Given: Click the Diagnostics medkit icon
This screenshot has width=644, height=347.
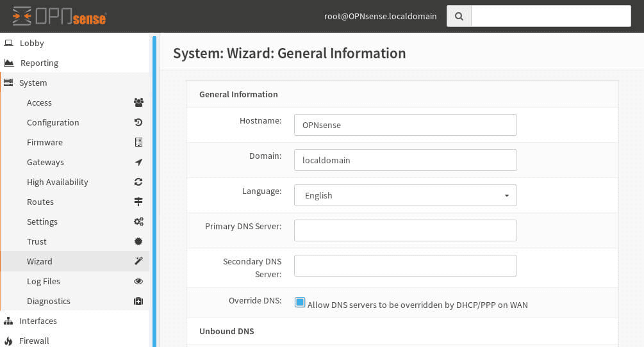Looking at the screenshot, I should tap(138, 301).
